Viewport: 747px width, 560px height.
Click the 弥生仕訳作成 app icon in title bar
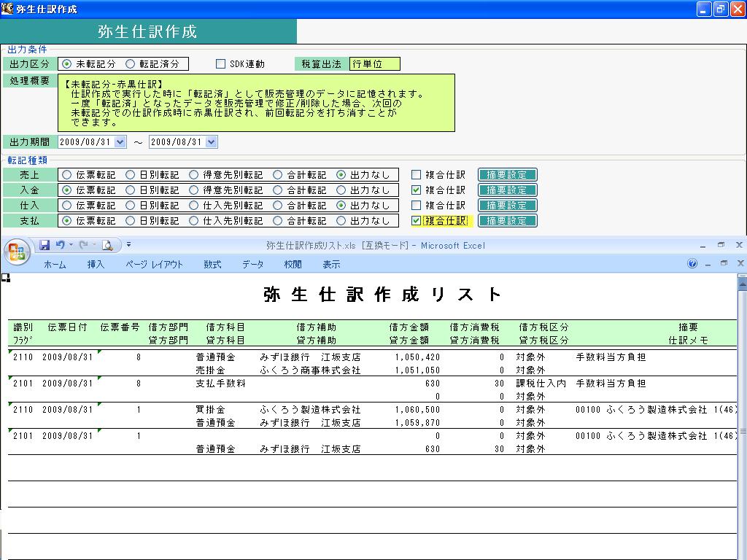coord(7,9)
